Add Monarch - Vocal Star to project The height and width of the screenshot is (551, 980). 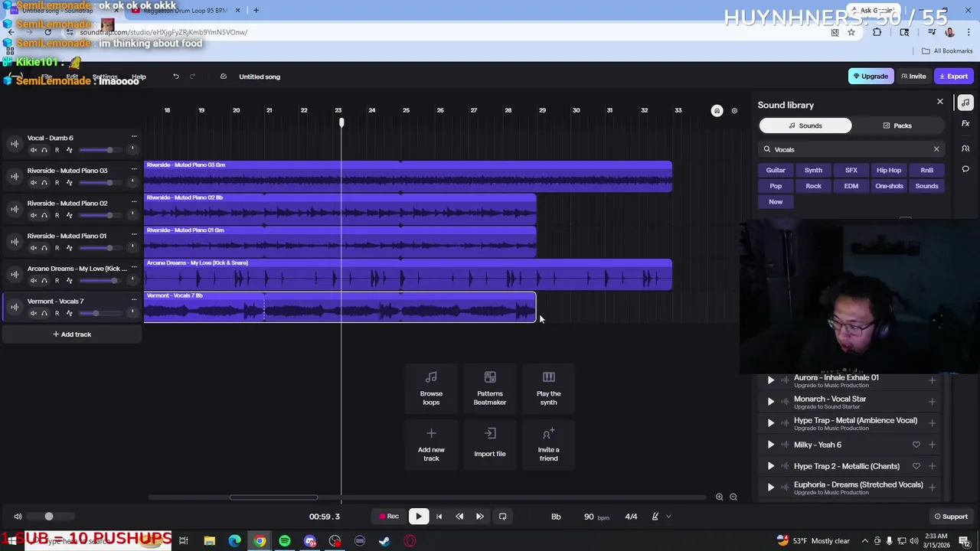932,402
